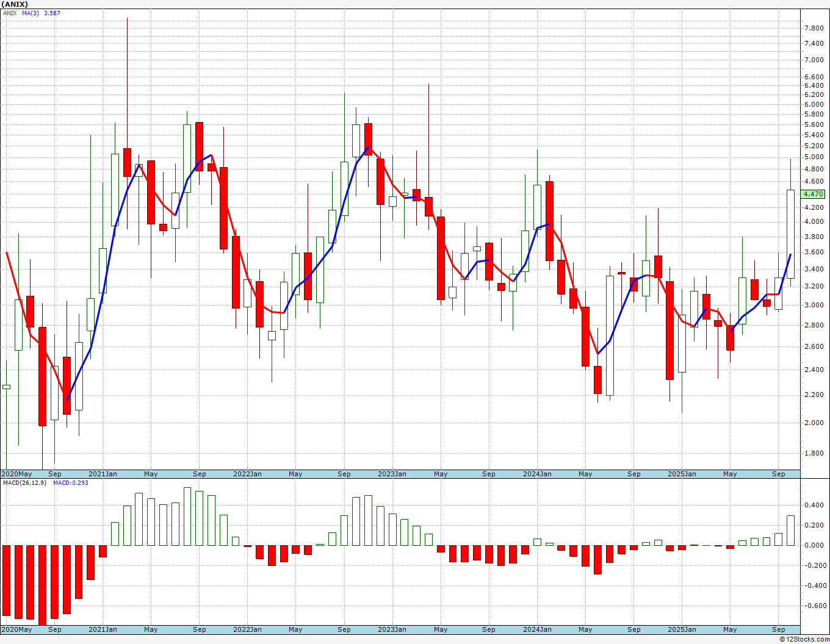The height and width of the screenshot is (644, 830).
Task: Click 2023Jan on the price chart time axis
Action: 392,474
